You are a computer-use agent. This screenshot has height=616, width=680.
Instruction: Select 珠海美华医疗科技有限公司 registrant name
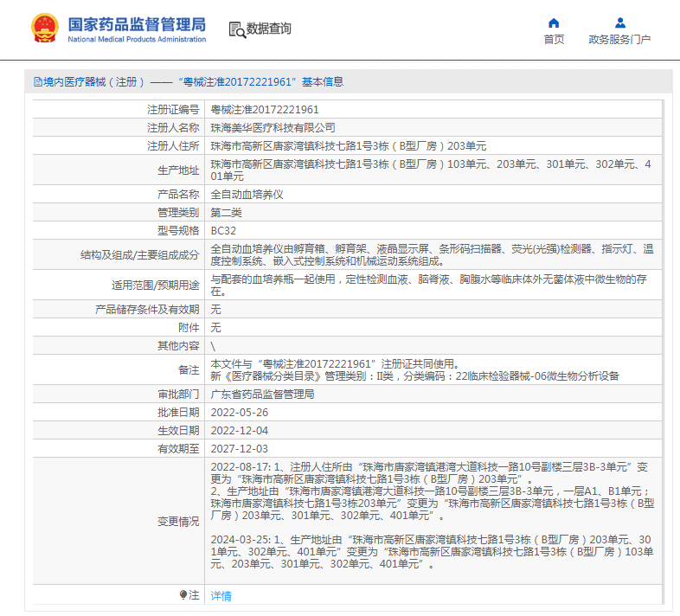click(273, 128)
